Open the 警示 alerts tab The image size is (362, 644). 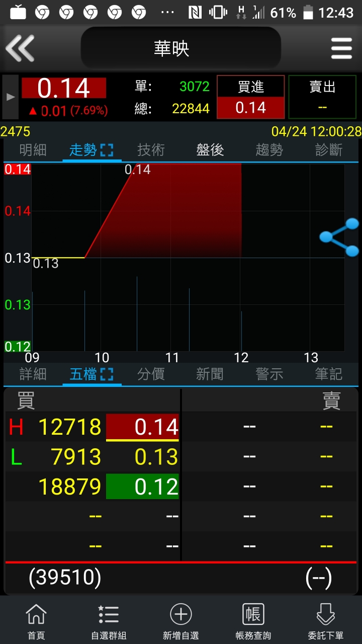tap(269, 374)
